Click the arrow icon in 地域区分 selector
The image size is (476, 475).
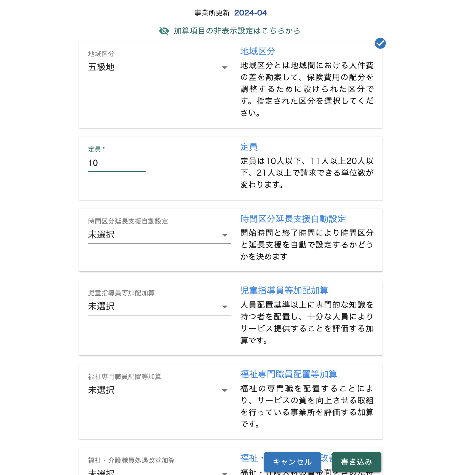point(225,68)
